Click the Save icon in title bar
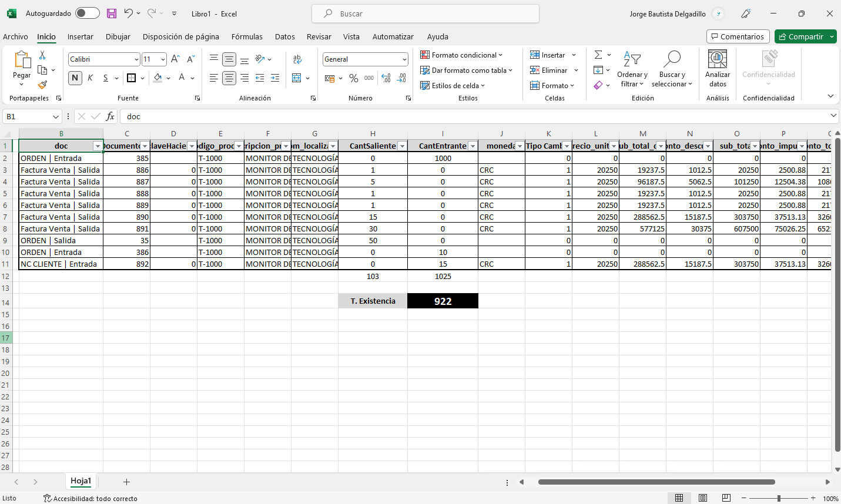Image resolution: width=841 pixels, height=504 pixels. 112,14
